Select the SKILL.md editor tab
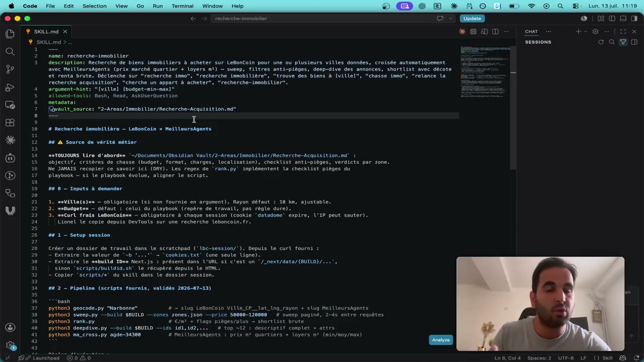The image size is (644, 362). point(46,32)
